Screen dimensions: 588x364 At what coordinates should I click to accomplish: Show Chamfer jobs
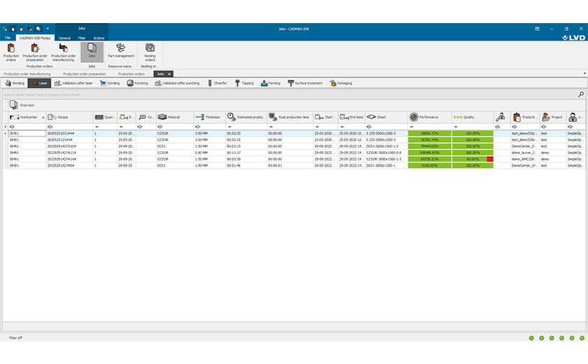point(217,83)
